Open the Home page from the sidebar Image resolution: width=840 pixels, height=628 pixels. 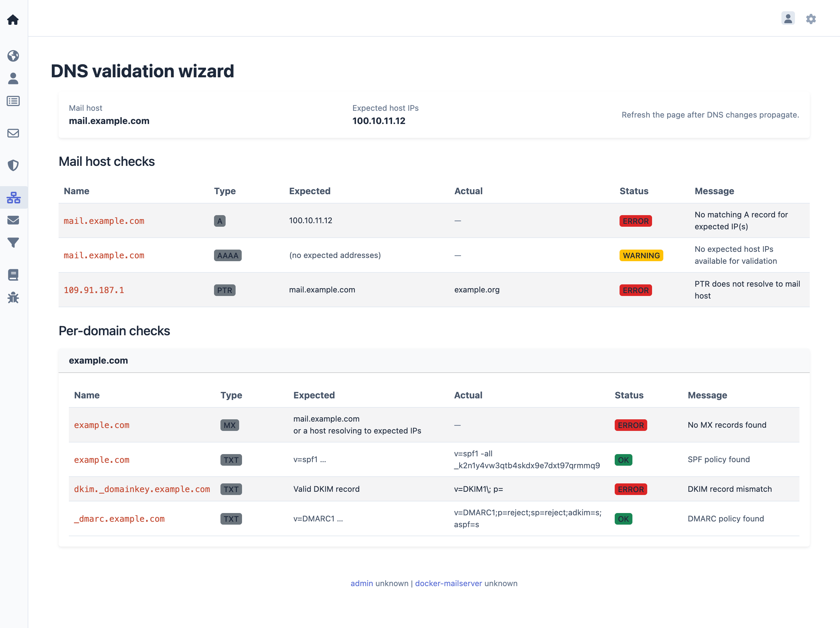[x=13, y=19]
